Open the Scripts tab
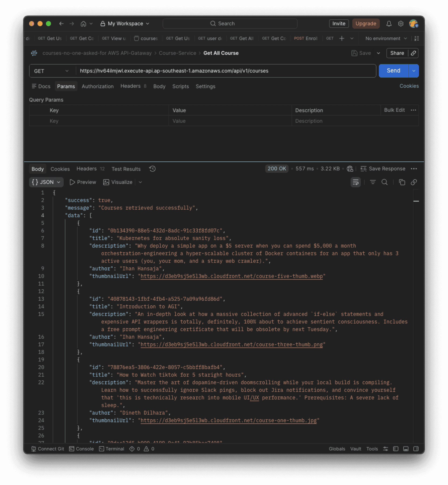The width and height of the screenshot is (448, 485). (x=181, y=86)
